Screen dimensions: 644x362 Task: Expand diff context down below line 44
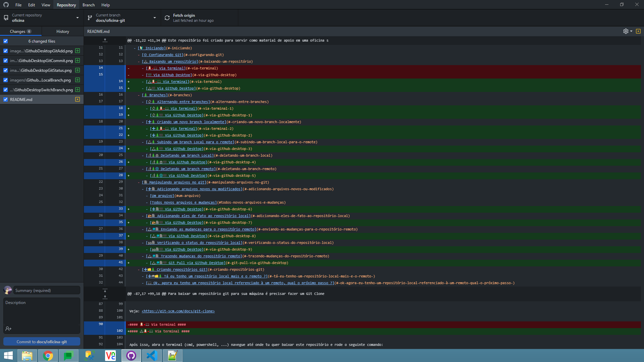pos(105,291)
